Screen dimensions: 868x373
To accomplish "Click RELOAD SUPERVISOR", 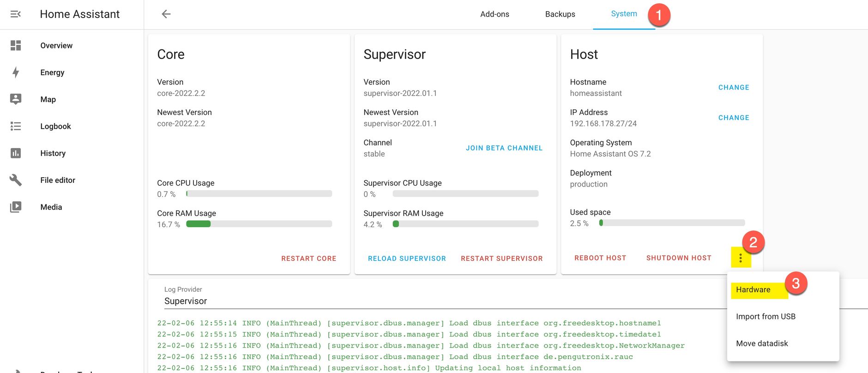I will (x=407, y=259).
